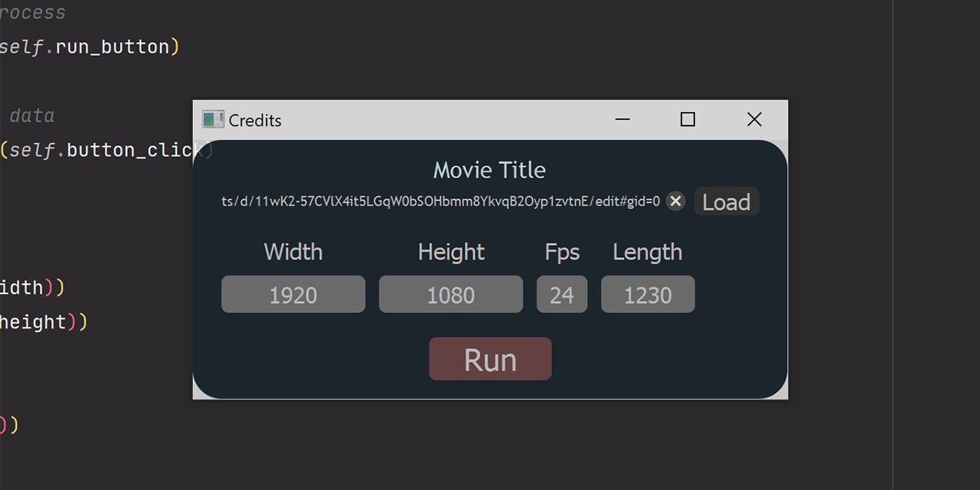The width and height of the screenshot is (980, 490).
Task: Click the Credits title text in the title bar
Action: point(254,120)
